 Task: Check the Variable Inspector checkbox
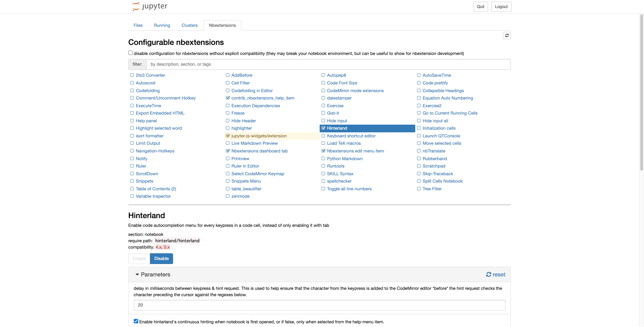coord(131,196)
